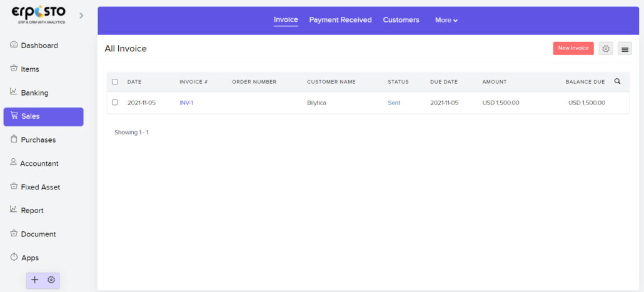Click the Purchases clipboard icon
The height and width of the screenshot is (292, 644).
click(14, 139)
